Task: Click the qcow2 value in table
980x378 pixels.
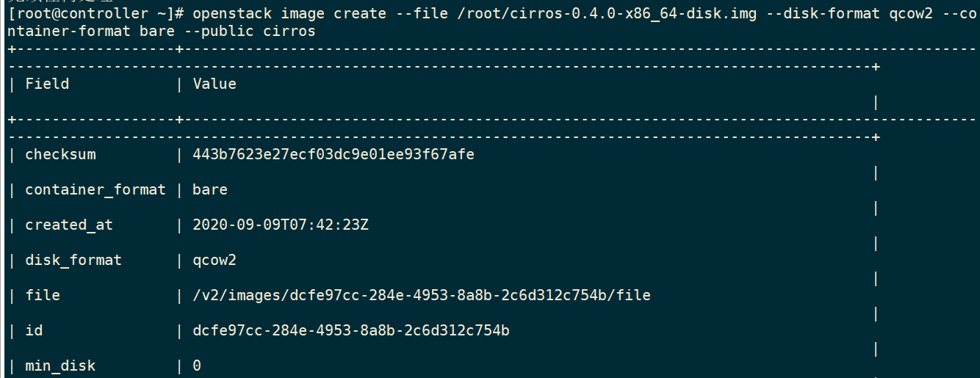Action: 215,261
